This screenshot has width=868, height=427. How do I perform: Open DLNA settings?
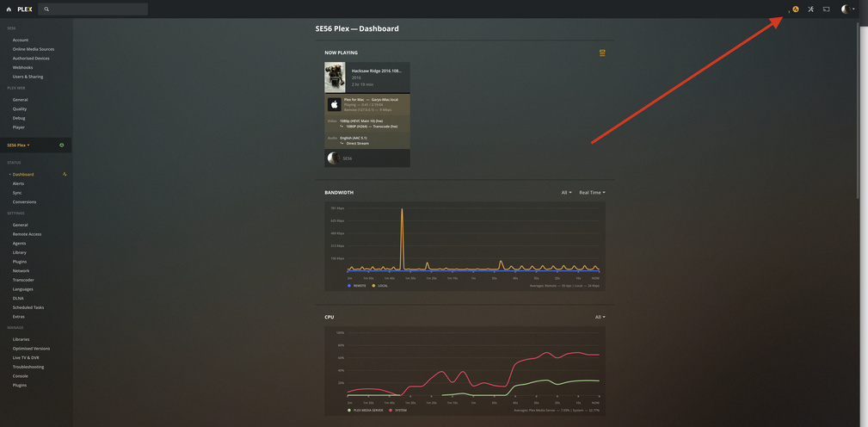click(x=18, y=298)
